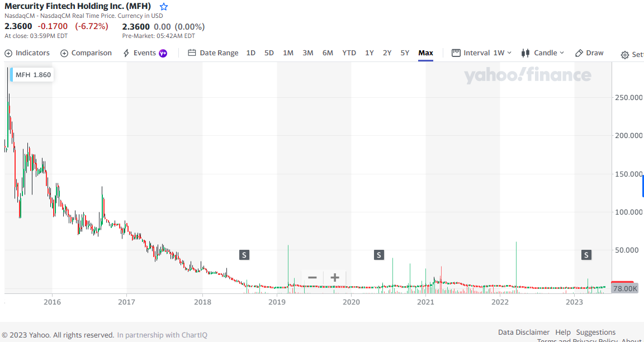Click the candlestick chart icon

pos(525,53)
